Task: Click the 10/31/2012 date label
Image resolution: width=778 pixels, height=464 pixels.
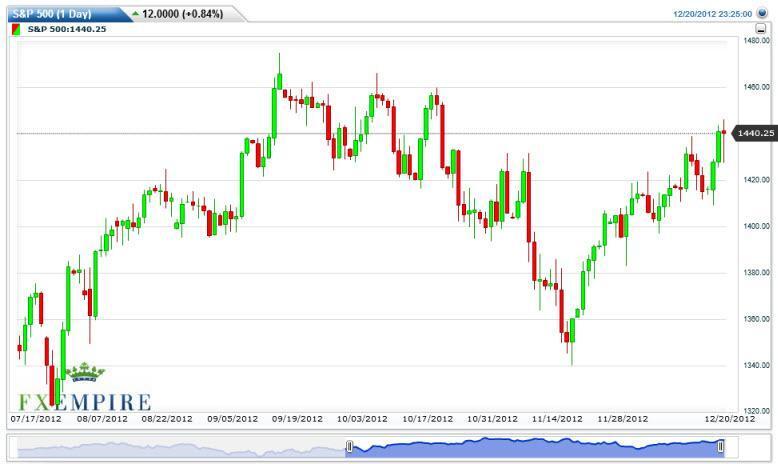Action: pos(492,419)
